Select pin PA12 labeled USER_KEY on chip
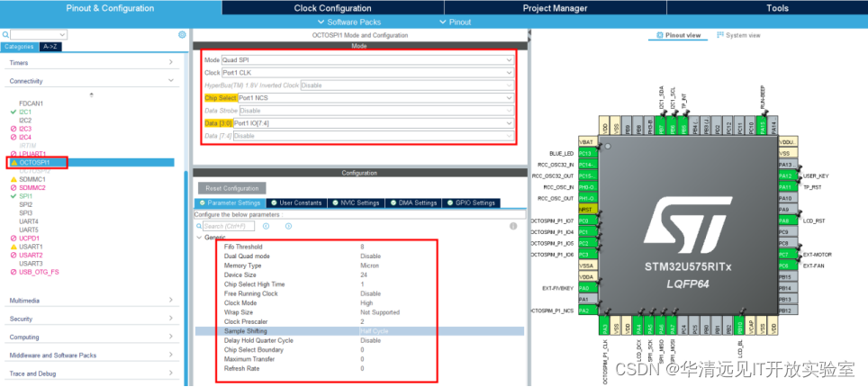Viewport: 868px width, 387px height. coord(788,175)
